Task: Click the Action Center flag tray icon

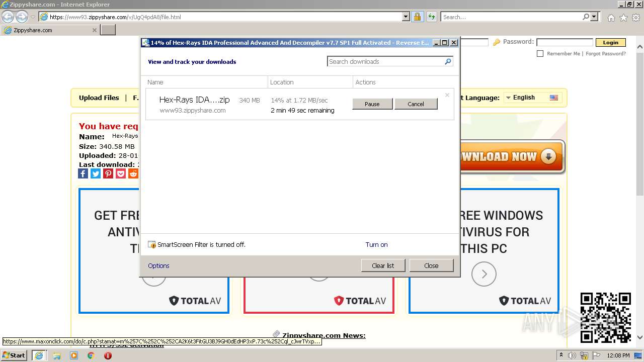Action: click(597, 355)
